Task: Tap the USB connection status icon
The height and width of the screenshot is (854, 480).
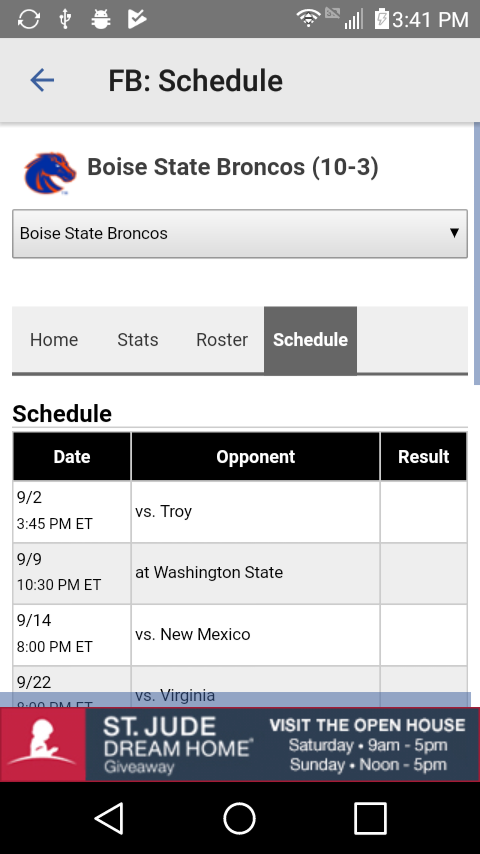Action: (x=65, y=19)
